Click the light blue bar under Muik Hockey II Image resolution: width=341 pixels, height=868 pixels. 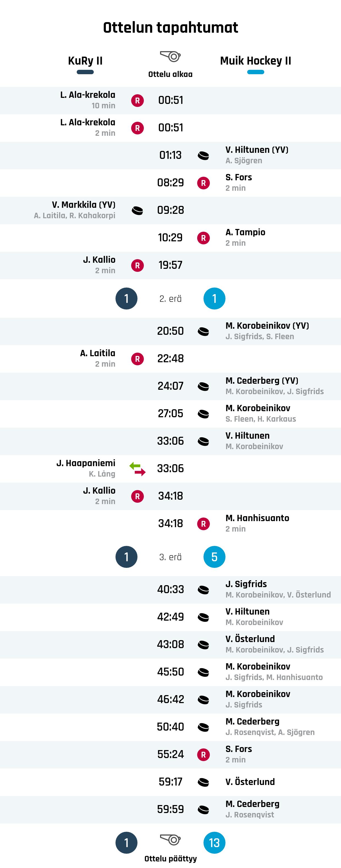pos(255,72)
